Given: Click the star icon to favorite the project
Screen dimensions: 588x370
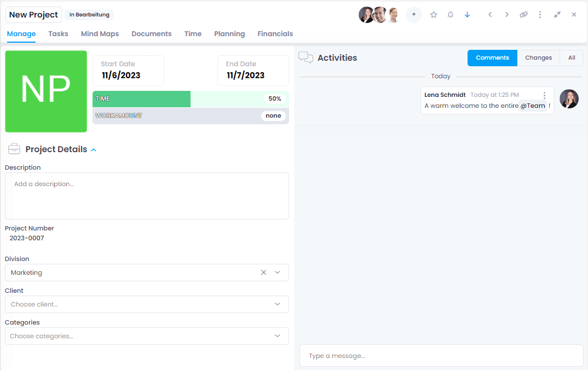Looking at the screenshot, I should point(433,14).
